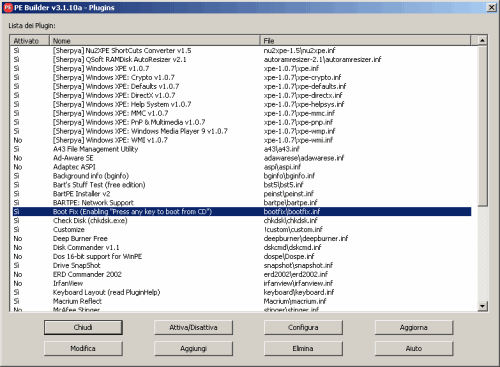Select the highlighted Boot Fix plugin row
Image resolution: width=500 pixels, height=367 pixels.
242,212
